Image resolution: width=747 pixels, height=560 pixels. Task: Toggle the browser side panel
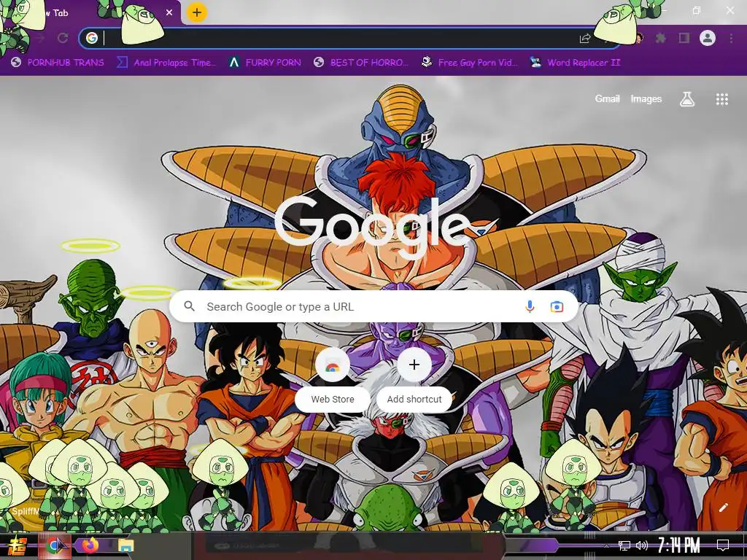(684, 38)
